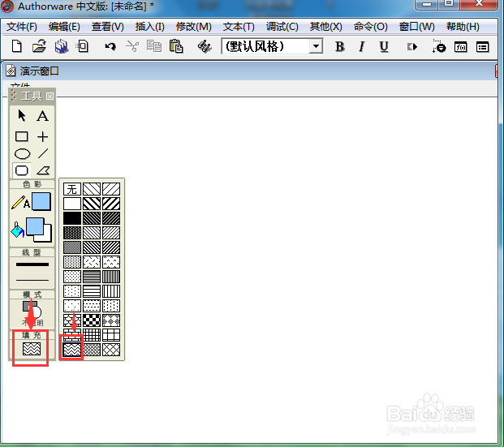Click the Import toolbar icon

pyautogui.click(x=82, y=46)
